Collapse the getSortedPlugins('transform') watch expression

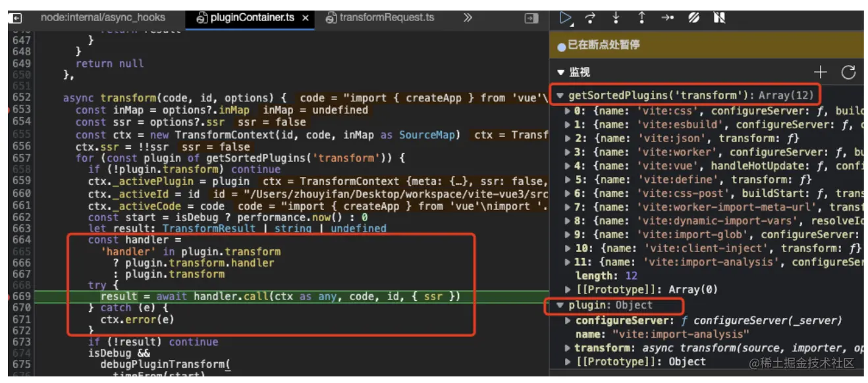pyautogui.click(x=560, y=95)
